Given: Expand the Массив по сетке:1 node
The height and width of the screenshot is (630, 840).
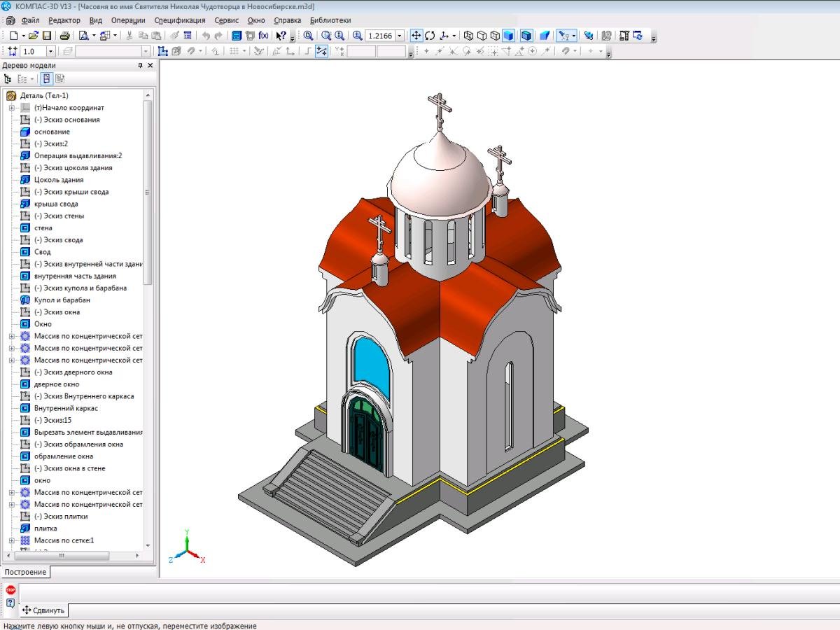Looking at the screenshot, I should pos(12,540).
